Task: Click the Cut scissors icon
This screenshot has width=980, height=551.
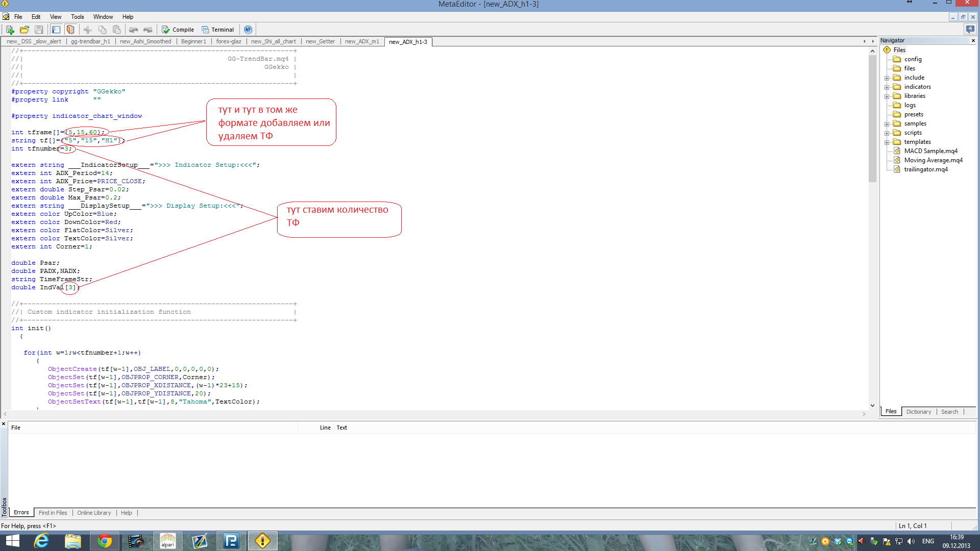Action: (x=88, y=30)
